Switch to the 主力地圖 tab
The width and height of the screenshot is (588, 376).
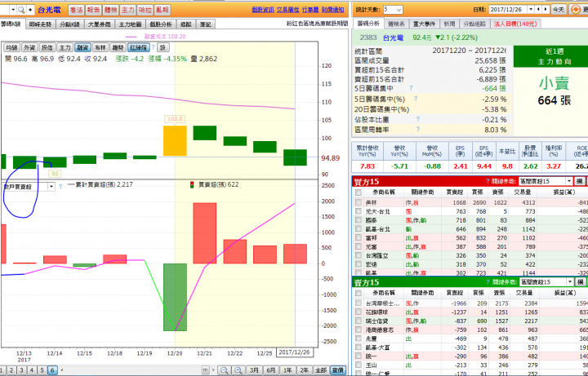point(130,24)
